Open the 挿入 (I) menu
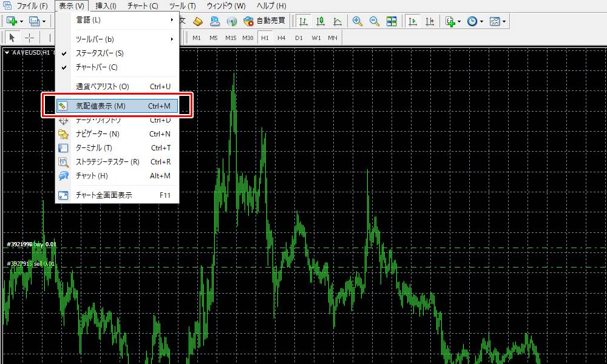 point(103,5)
